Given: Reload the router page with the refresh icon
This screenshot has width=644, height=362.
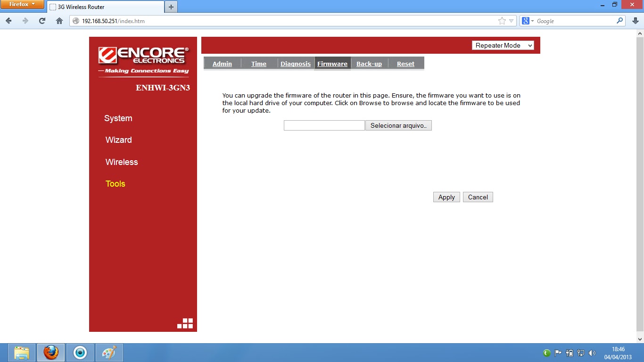Looking at the screenshot, I should click(x=41, y=21).
